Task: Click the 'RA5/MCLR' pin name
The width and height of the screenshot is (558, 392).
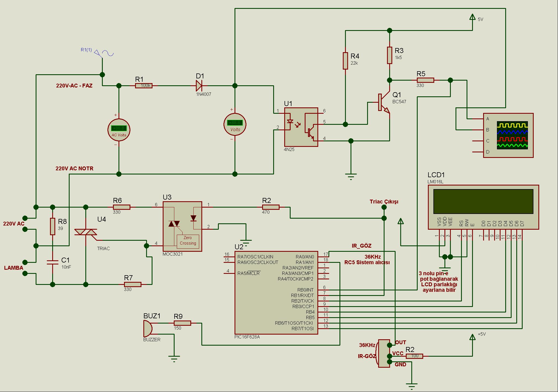Action: [249, 273]
